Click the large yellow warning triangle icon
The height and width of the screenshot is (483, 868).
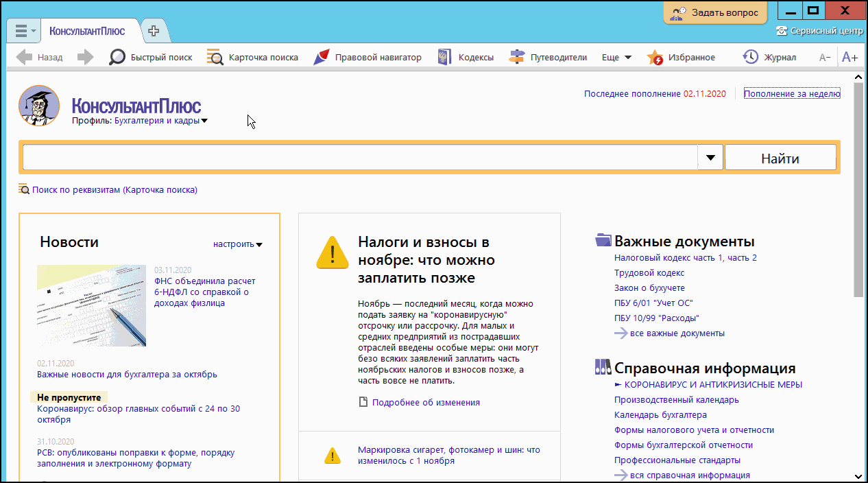pyautogui.click(x=333, y=252)
